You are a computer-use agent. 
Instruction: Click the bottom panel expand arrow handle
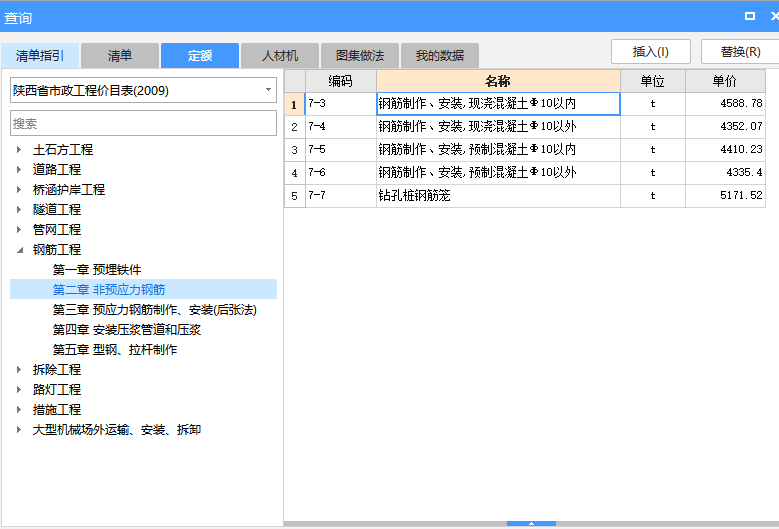coord(531,524)
